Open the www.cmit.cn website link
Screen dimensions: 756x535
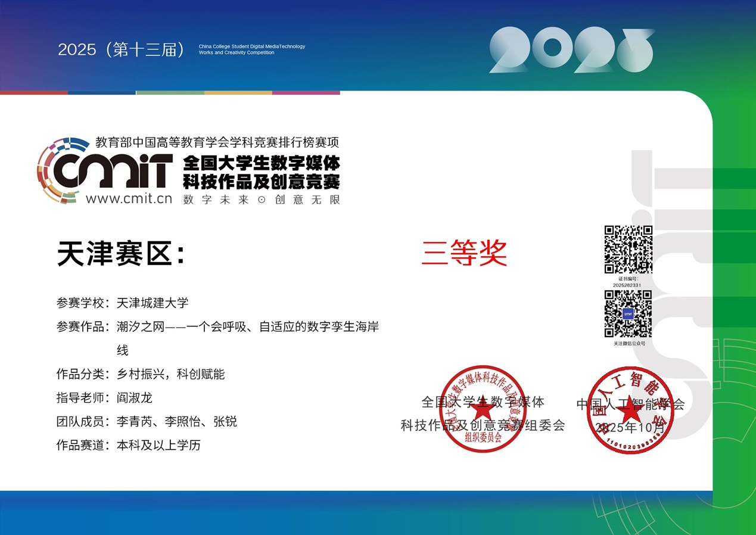pyautogui.click(x=129, y=199)
